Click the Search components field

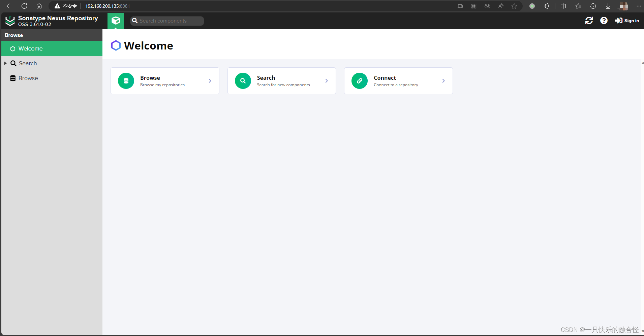pos(167,21)
